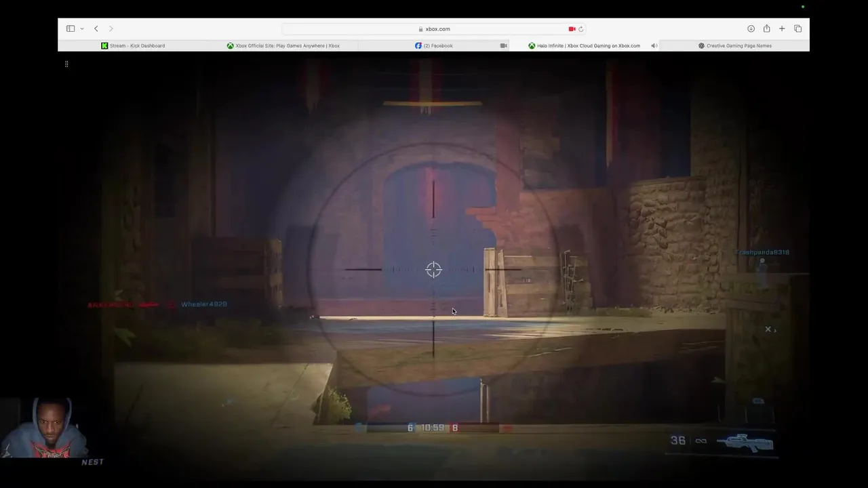Toggle the Safari sidebar button

(x=71, y=28)
